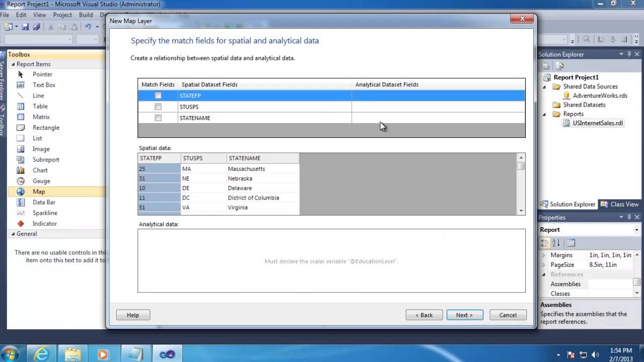
Task: Check the STATENAME match field checkbox
Action: (x=158, y=118)
